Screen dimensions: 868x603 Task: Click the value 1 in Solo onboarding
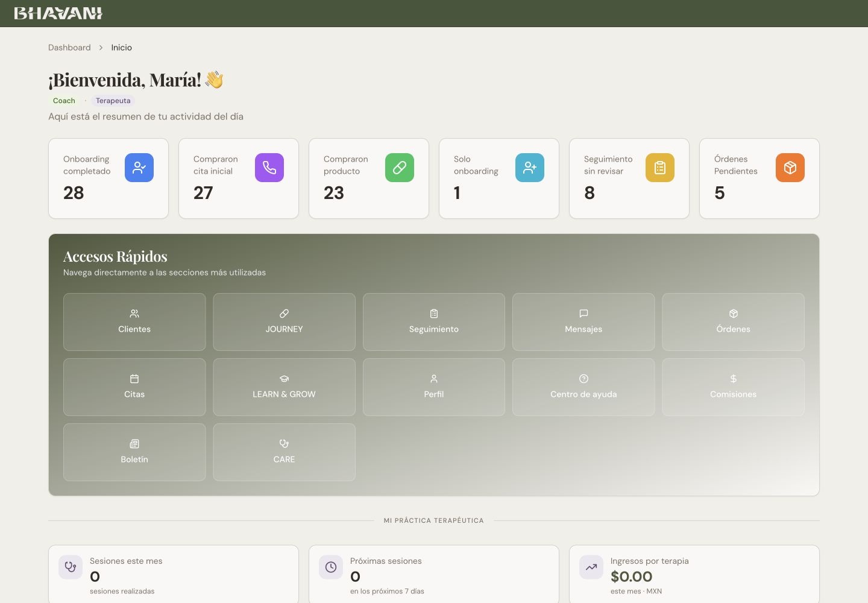(x=457, y=193)
